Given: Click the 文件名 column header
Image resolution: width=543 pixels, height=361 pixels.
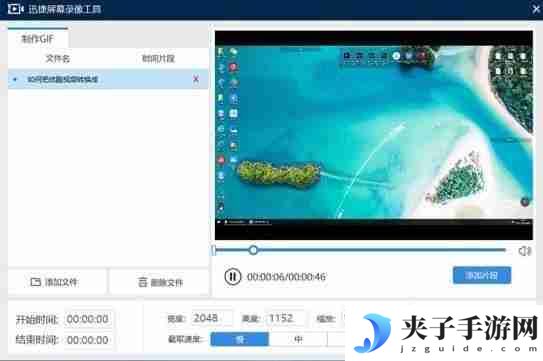Looking at the screenshot, I should click(58, 58).
